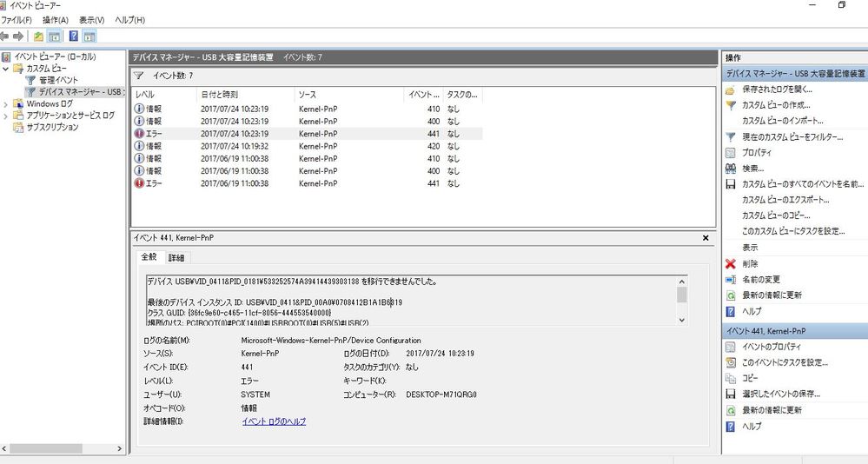Click the up-one-level folder toolbar icon
Image resolution: width=868 pixels, height=464 pixels.
[38, 36]
